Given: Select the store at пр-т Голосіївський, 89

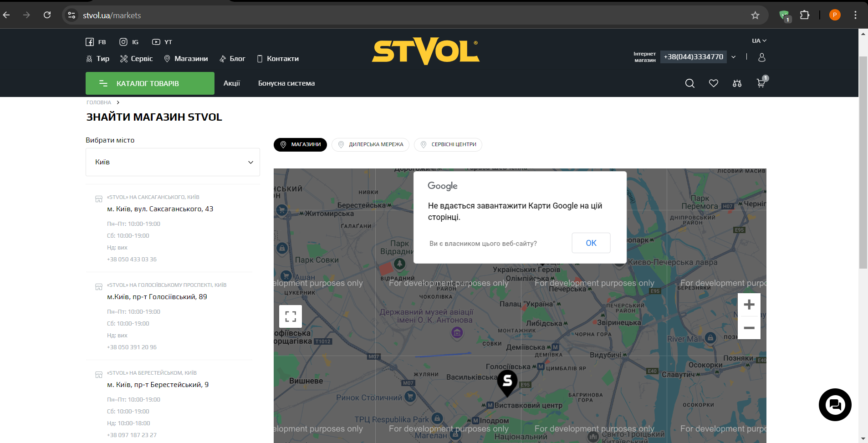Looking at the screenshot, I should (157, 297).
